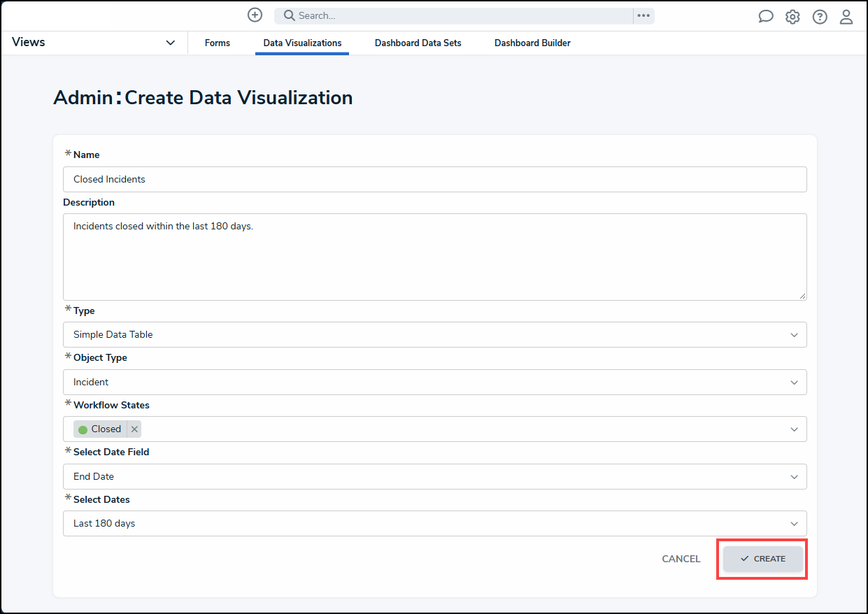Remove the Closed workflow state tag

pos(134,429)
